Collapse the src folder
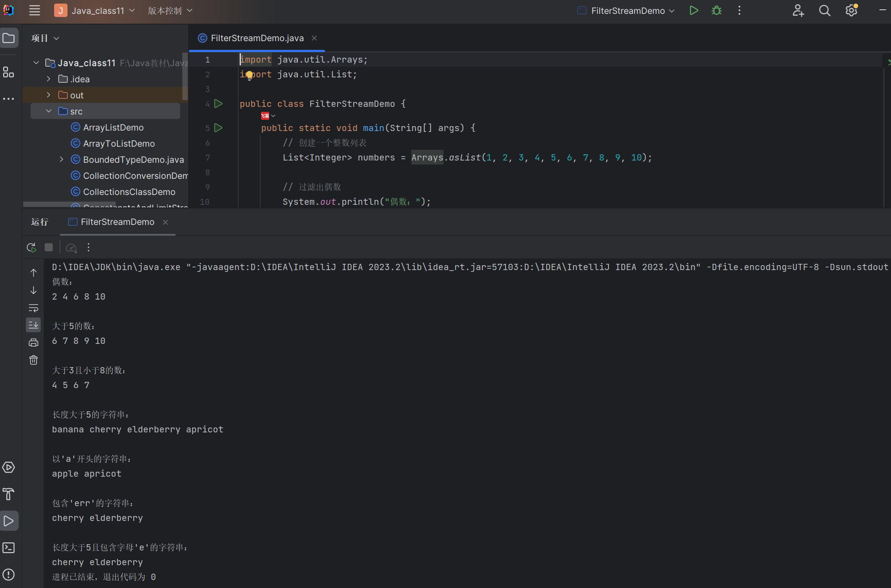 [x=49, y=111]
